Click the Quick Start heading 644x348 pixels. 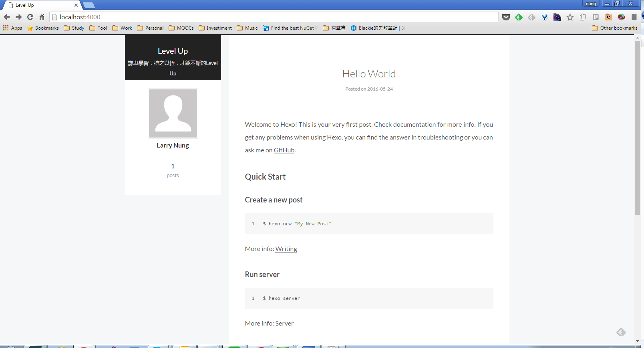[x=265, y=177]
